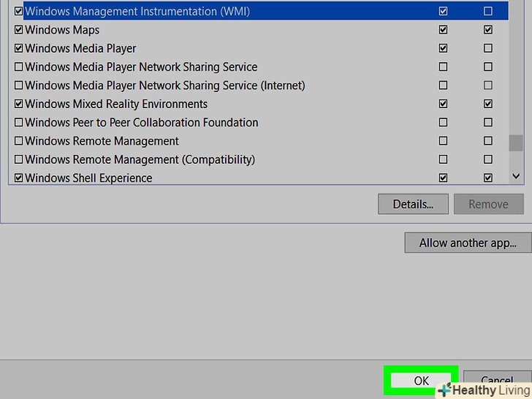
Task: Untick Private checkbox in the WMI row
Action: coord(443,11)
